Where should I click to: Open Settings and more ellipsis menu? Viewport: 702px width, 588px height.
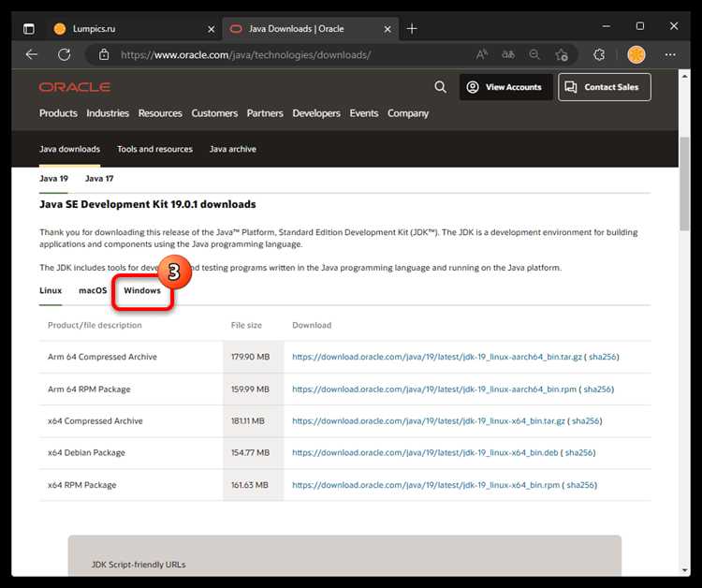(x=670, y=54)
